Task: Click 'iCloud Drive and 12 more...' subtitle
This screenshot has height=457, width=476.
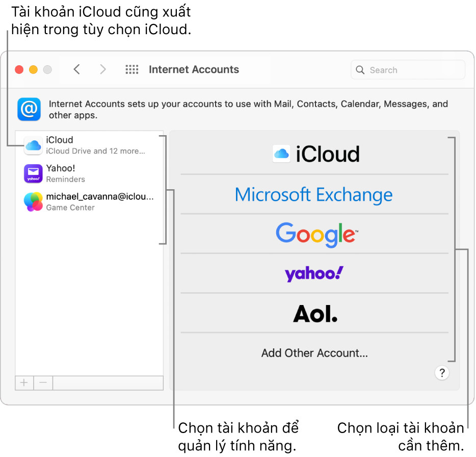Action: point(96,151)
